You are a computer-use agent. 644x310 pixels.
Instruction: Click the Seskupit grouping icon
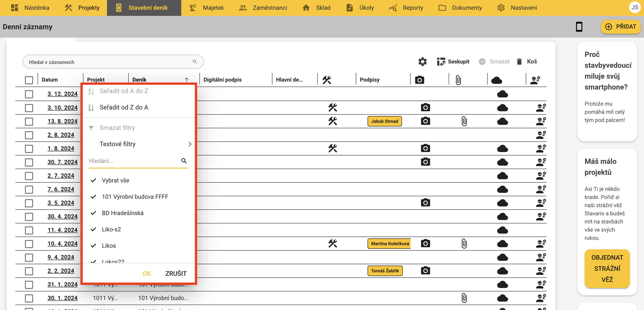pyautogui.click(x=441, y=61)
